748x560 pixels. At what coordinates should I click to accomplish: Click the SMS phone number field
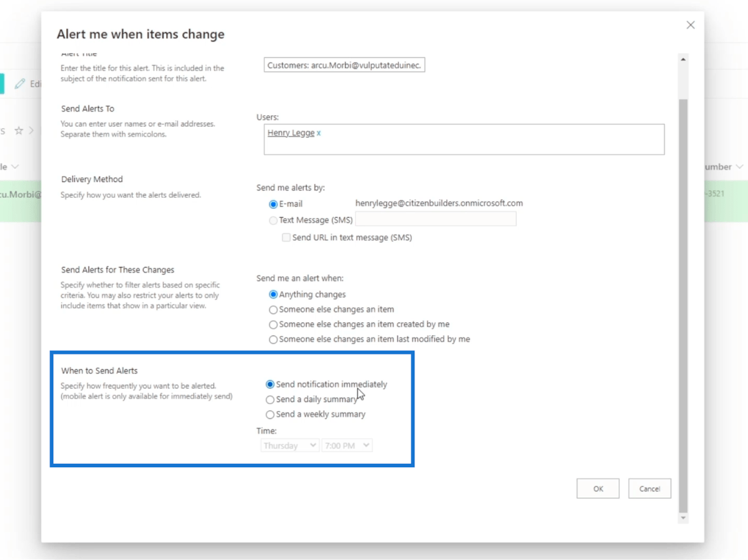tap(435, 219)
